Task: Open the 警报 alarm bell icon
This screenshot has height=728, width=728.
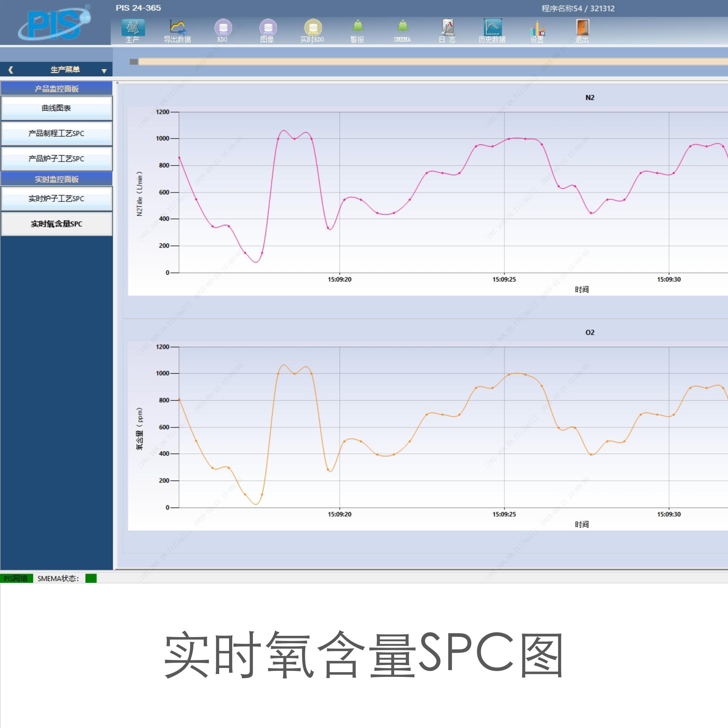Action: [x=357, y=29]
